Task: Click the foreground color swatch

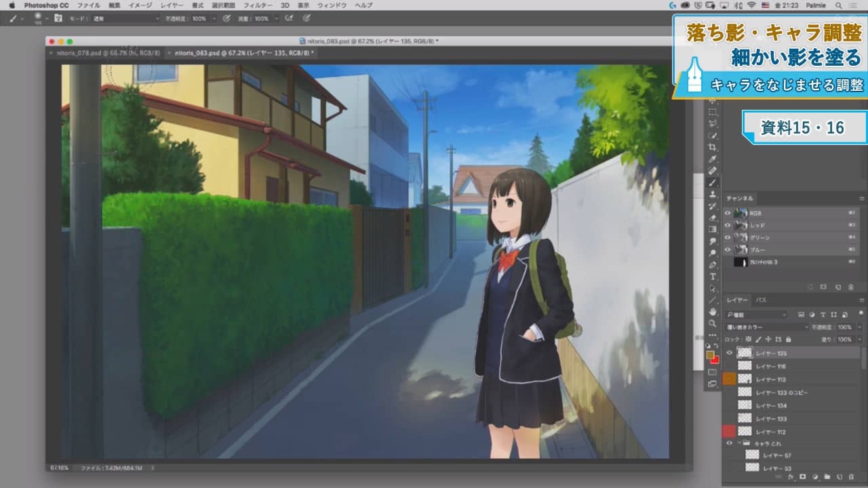Action: [x=709, y=354]
